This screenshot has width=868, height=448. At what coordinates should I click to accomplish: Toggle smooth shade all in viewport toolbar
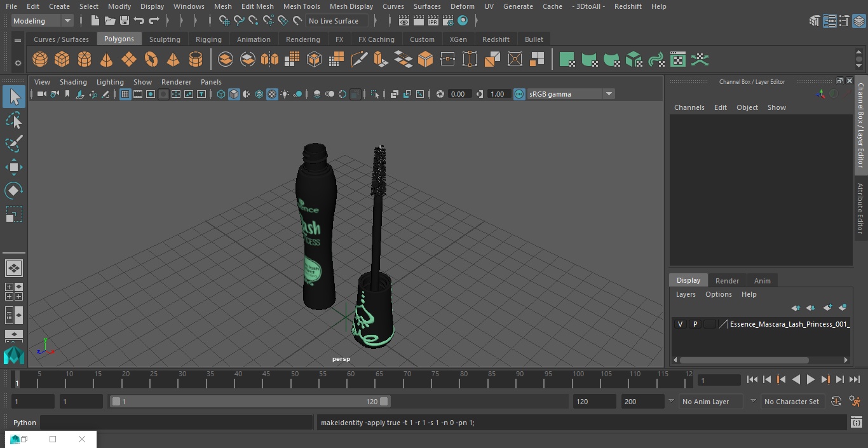[x=234, y=94]
